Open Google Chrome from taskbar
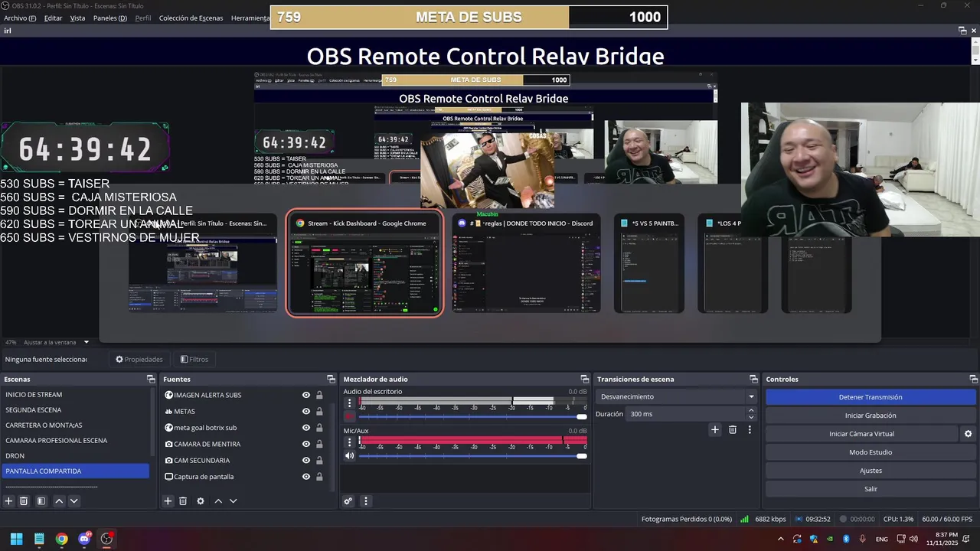Image resolution: width=980 pixels, height=551 pixels. (62, 539)
